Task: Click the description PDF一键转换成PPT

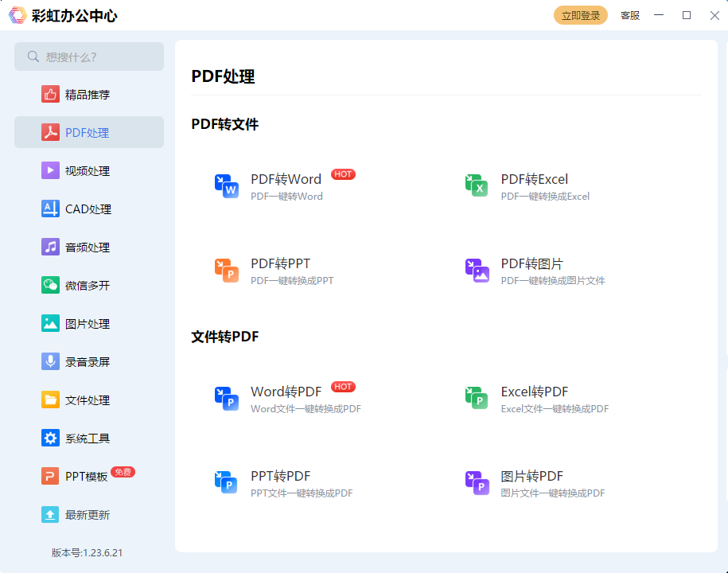Action: pyautogui.click(x=292, y=280)
